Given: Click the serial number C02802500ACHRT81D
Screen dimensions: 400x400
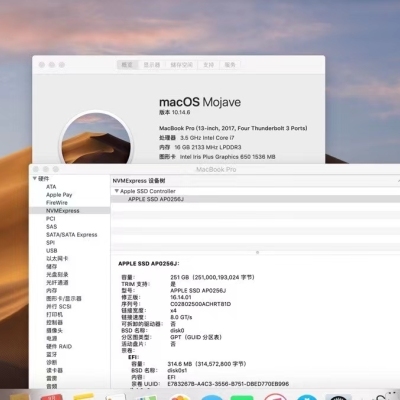Looking at the screenshot, I should coord(200,304).
